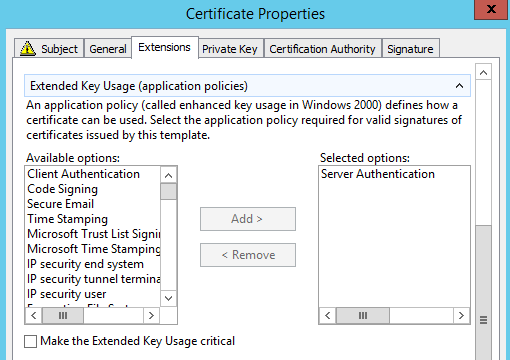Image resolution: width=510 pixels, height=360 pixels.
Task: Select Time Stamping option
Action: pyautogui.click(x=67, y=219)
